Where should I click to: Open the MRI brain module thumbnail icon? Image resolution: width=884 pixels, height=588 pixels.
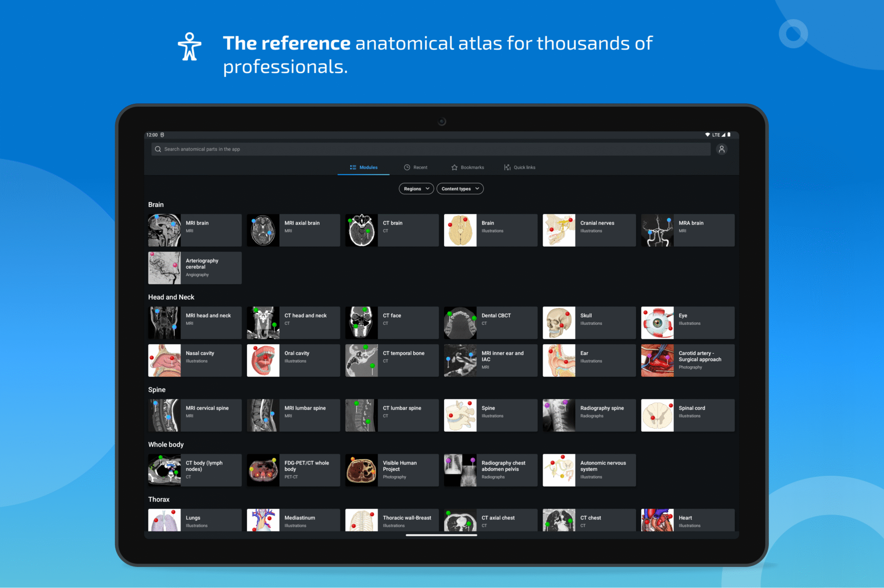pos(164,230)
